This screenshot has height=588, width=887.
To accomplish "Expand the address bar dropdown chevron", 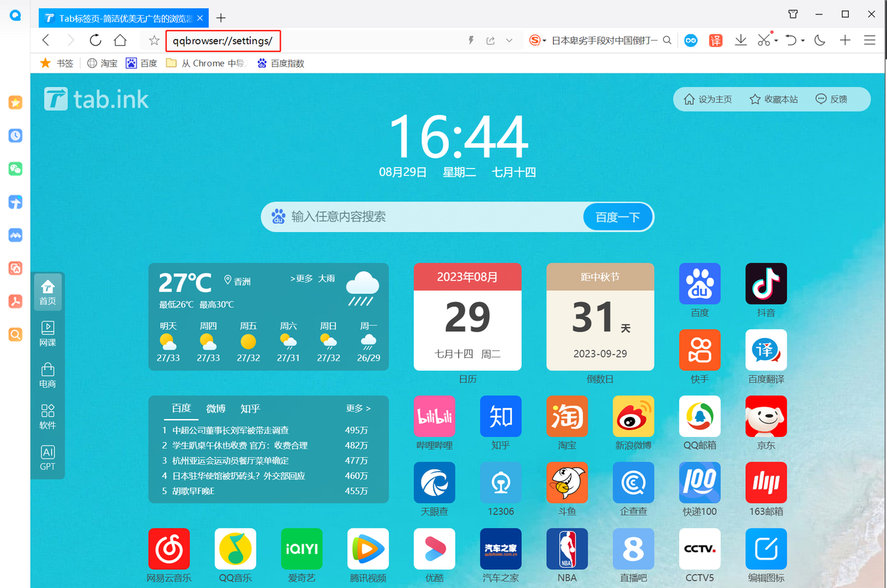I will pyautogui.click(x=509, y=40).
